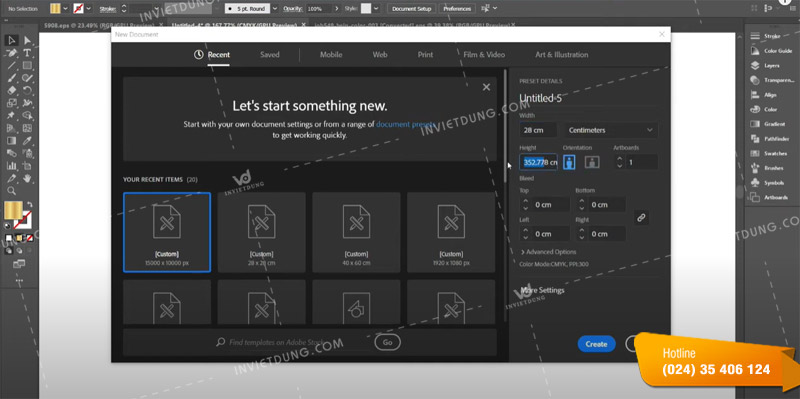Expand Advanced Options section
Image resolution: width=800 pixels, height=399 pixels.
coord(548,252)
